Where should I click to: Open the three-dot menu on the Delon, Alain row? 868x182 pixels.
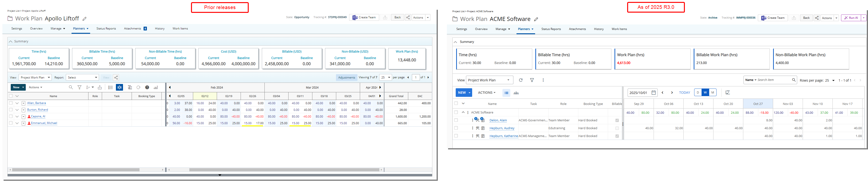tap(472, 120)
